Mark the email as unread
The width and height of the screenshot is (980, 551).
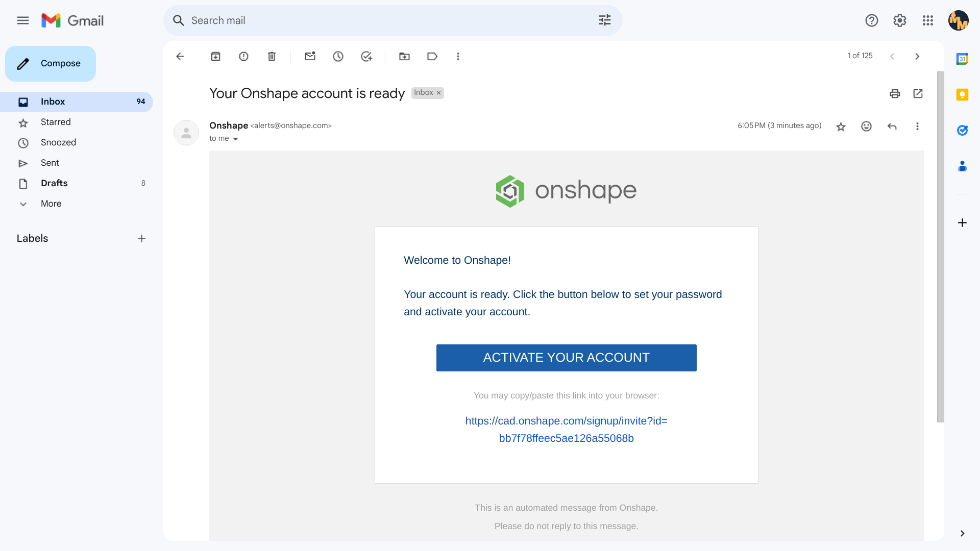coord(310,57)
